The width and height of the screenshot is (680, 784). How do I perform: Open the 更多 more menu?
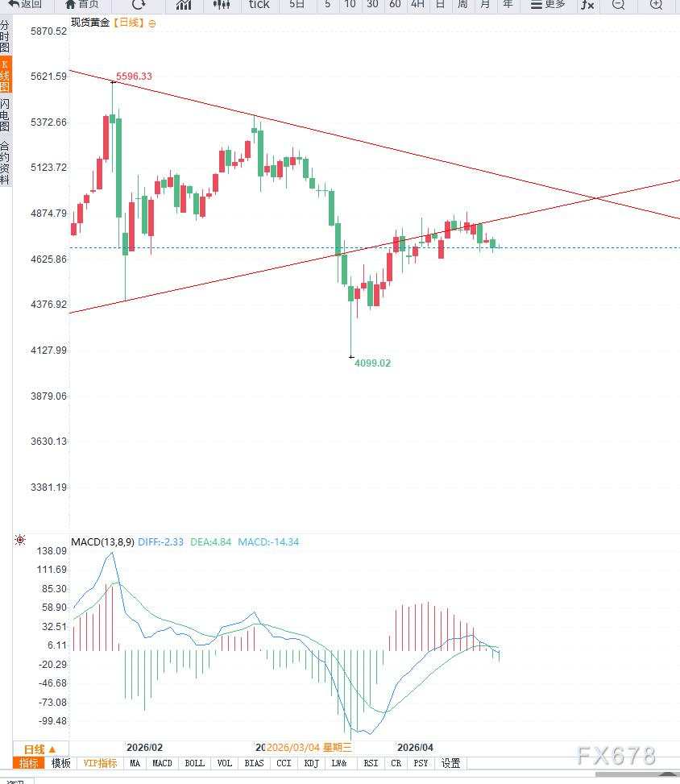548,4
